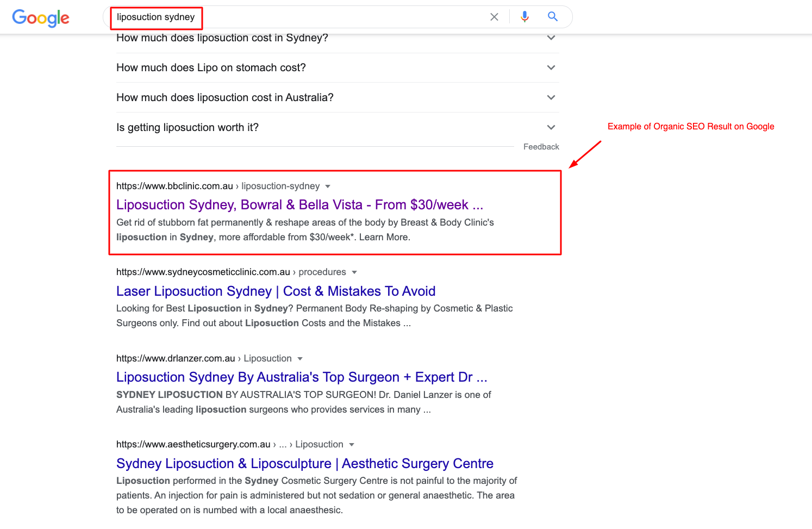
Task: Expand 'How much does Lipo on stomach cost?'
Action: tap(338, 68)
